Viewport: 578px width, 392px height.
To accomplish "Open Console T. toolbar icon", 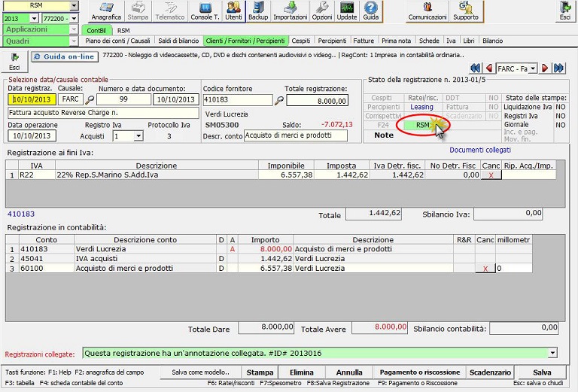I will pyautogui.click(x=205, y=11).
